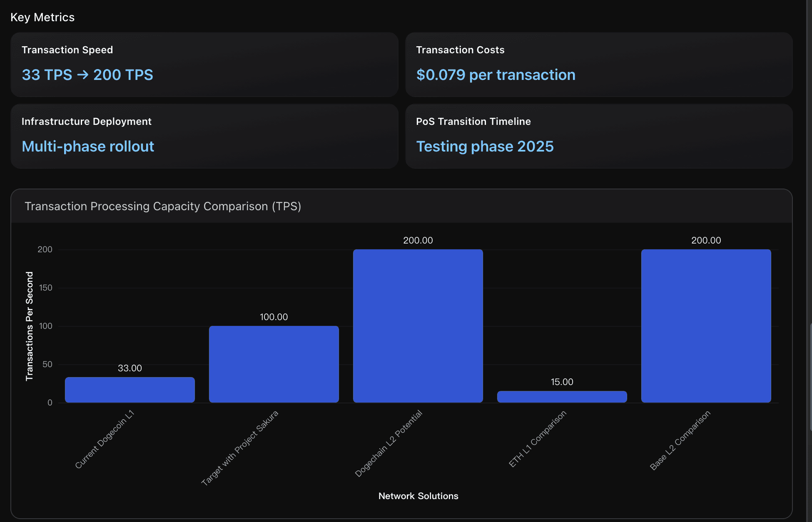Click the Target with Project Sakura bar
This screenshot has height=522, width=812.
[274, 364]
